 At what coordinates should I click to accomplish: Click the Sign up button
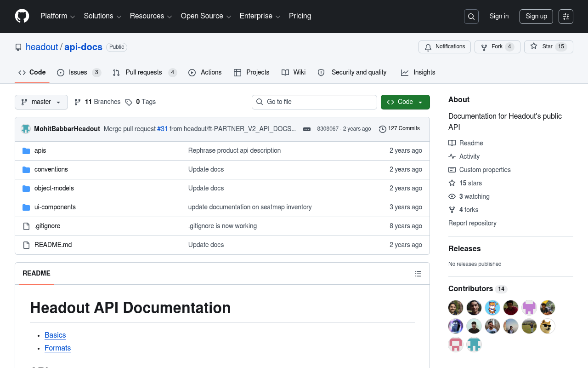(x=537, y=17)
